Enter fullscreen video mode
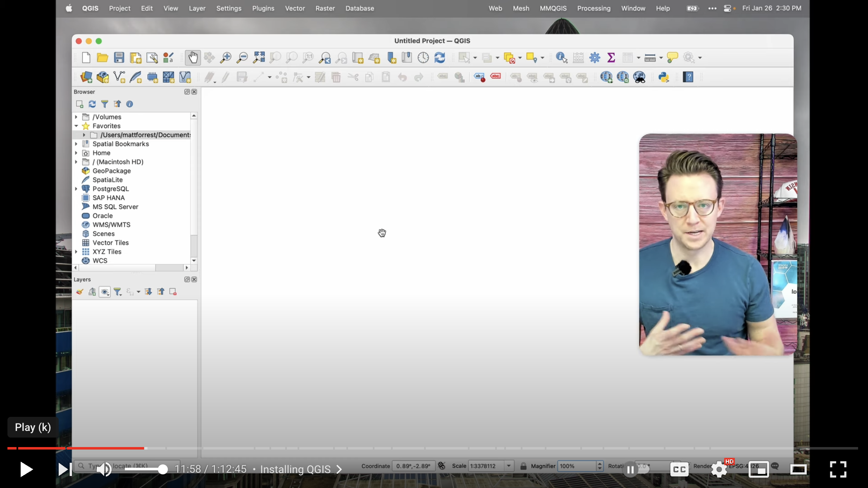 [838, 469]
